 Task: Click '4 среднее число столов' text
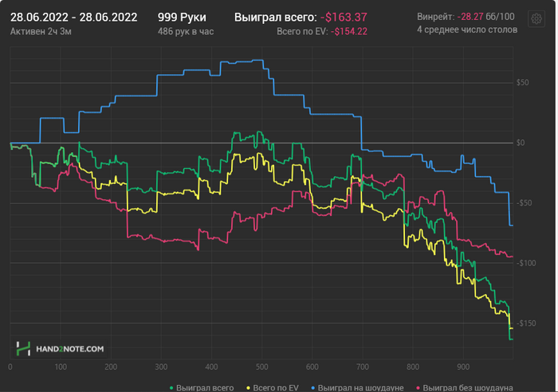click(x=467, y=29)
